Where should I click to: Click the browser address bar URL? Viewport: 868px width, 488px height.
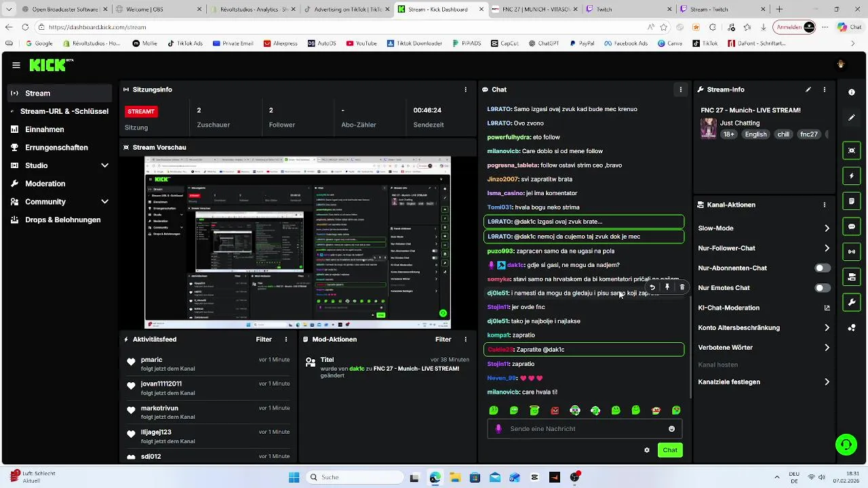pos(98,27)
